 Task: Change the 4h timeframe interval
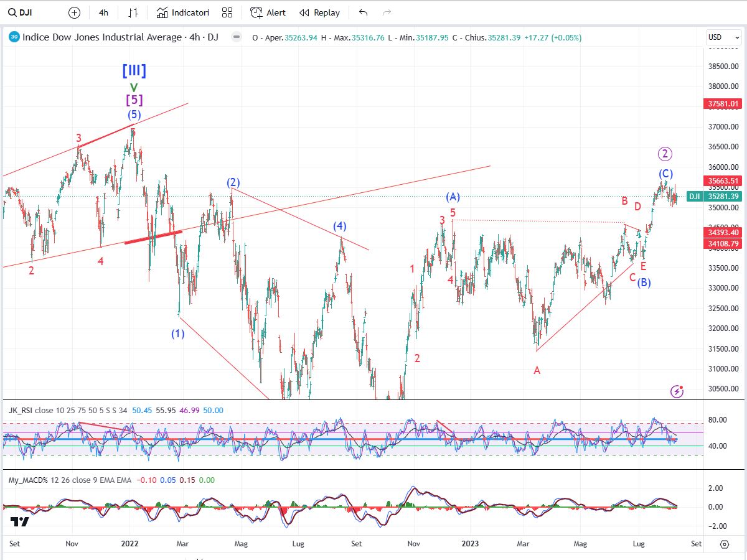coord(104,12)
